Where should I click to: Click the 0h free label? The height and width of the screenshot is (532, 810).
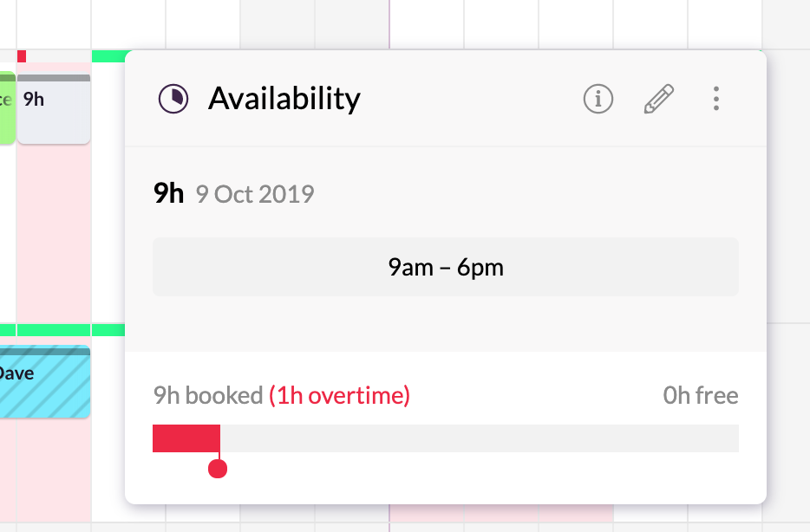(701, 396)
